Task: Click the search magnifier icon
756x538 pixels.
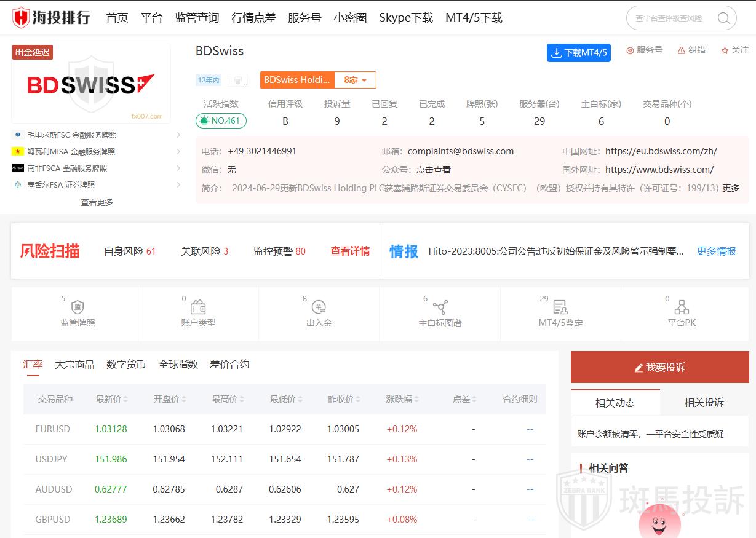Action: 723,18
